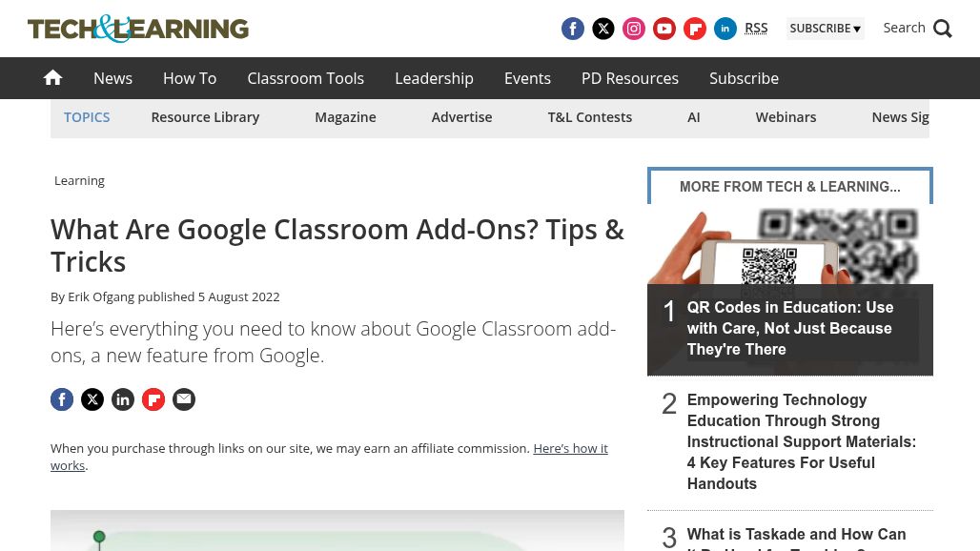The width and height of the screenshot is (980, 551).
Task: Click the X (Twitter) icon in the header
Action: [x=602, y=29]
